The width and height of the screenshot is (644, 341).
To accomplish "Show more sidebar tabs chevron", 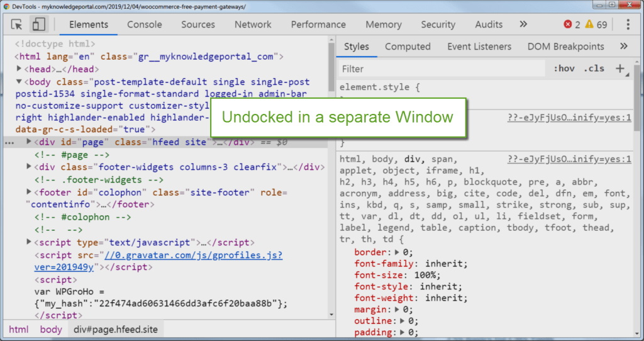I will pos(624,47).
